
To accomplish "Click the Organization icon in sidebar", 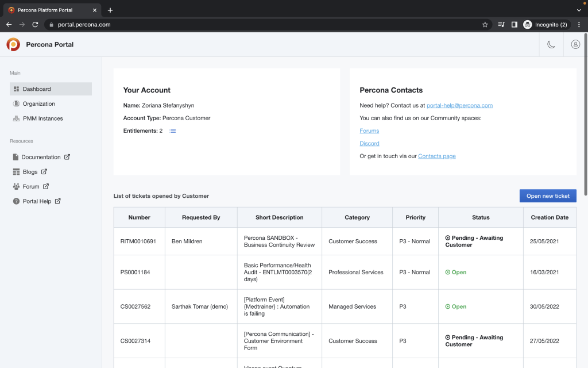I will click(16, 103).
